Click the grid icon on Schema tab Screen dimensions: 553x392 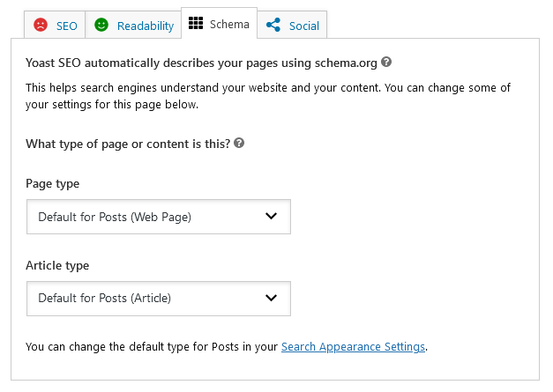(196, 23)
